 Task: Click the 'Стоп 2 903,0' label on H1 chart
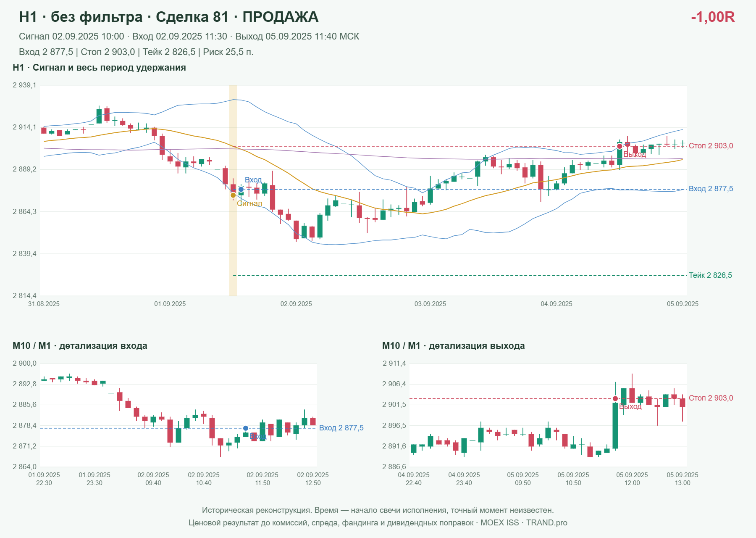coord(711,146)
